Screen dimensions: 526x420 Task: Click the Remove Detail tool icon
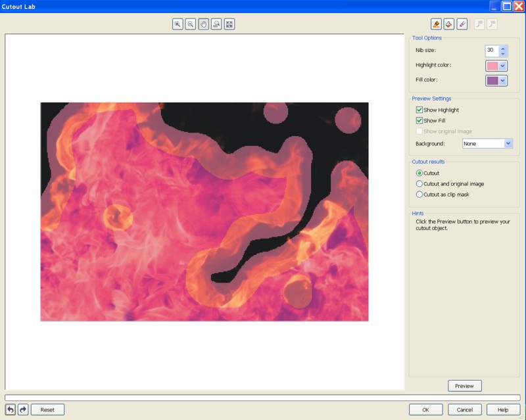pyautogui.click(x=492, y=24)
